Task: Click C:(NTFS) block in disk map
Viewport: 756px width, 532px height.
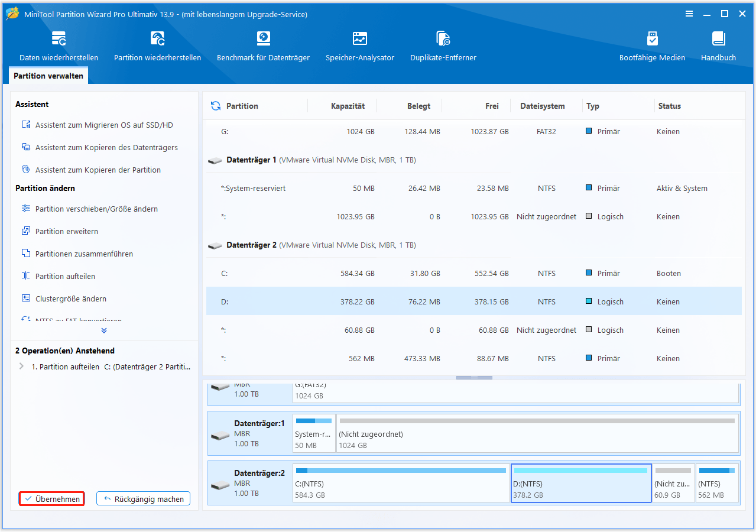Action: pyautogui.click(x=401, y=484)
